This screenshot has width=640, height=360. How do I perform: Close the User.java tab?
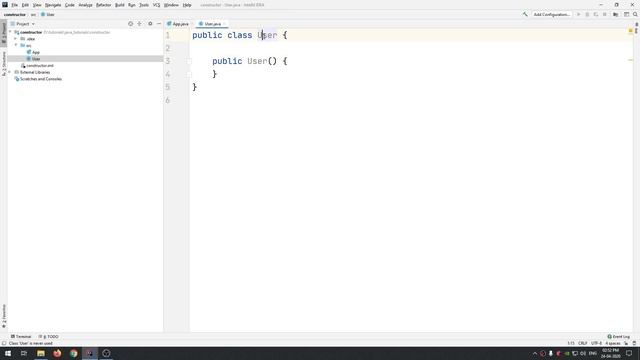click(225, 24)
